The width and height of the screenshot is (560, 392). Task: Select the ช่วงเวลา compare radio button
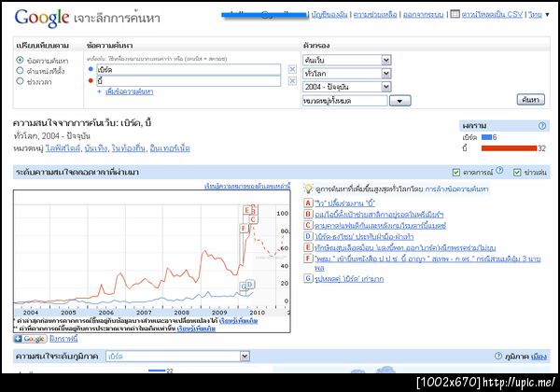tap(20, 81)
